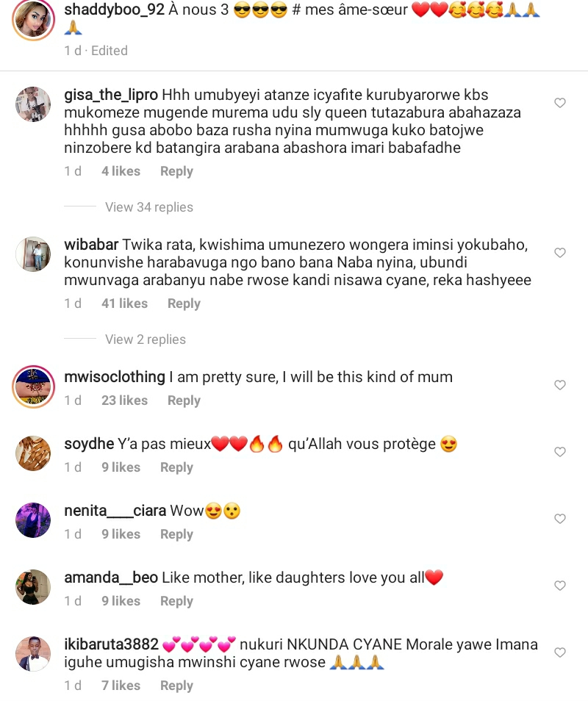Open gisa_the_lipro's avatar

(x=33, y=104)
